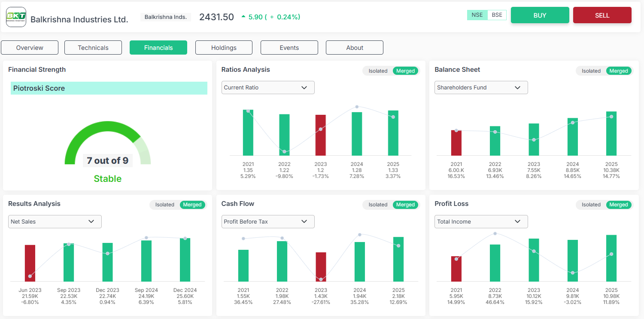Click the '5.90 ( + 0.24%)' change text
Screen dimensions: 644x319
[x=274, y=17]
